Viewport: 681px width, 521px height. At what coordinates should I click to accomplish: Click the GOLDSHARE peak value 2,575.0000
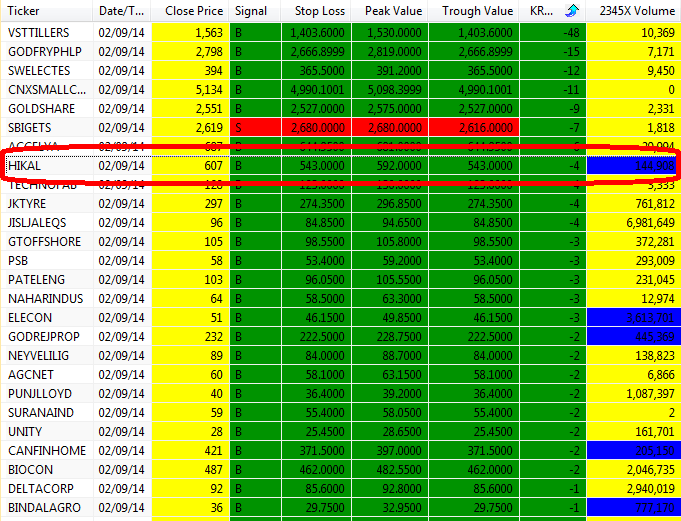point(394,109)
